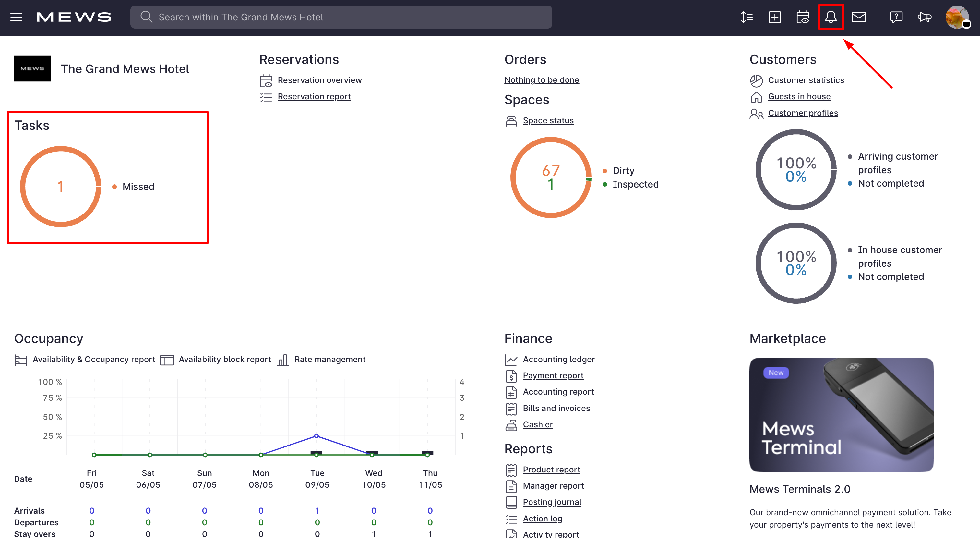Open notifications via the bell icon

(x=831, y=17)
